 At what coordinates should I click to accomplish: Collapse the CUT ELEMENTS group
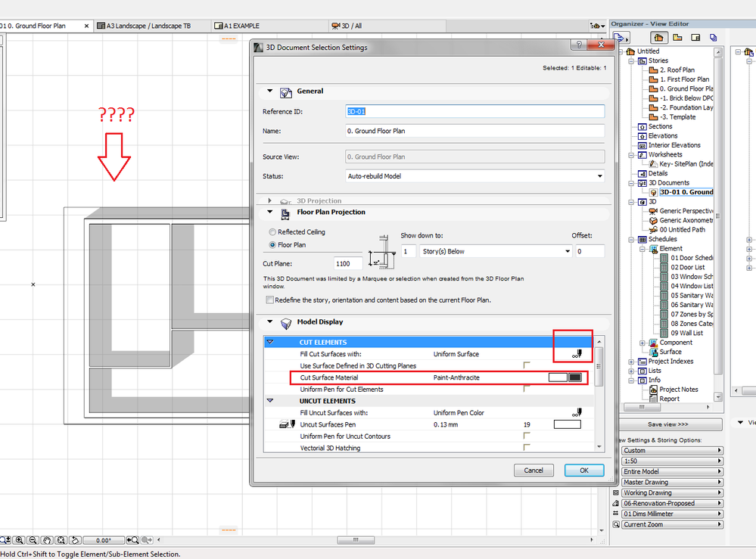click(x=270, y=342)
